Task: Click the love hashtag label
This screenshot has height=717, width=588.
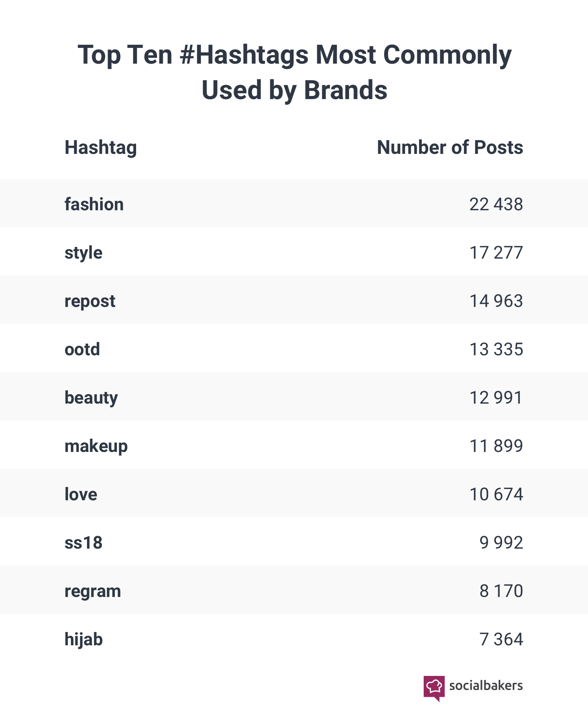Action: coord(81,494)
